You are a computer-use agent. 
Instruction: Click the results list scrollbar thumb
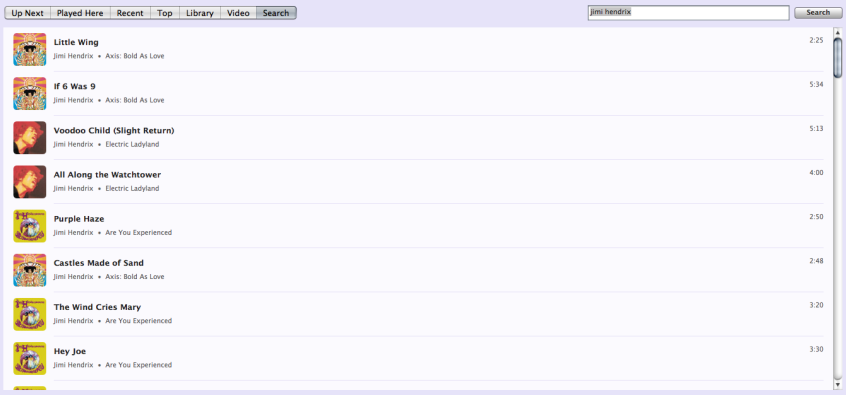click(x=837, y=57)
